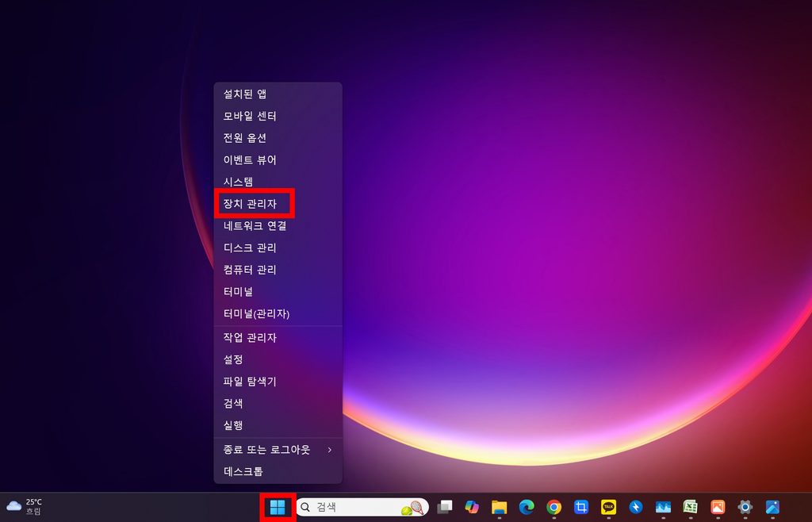Expand 종료 또는 로그아웃 submenu

click(x=278, y=450)
